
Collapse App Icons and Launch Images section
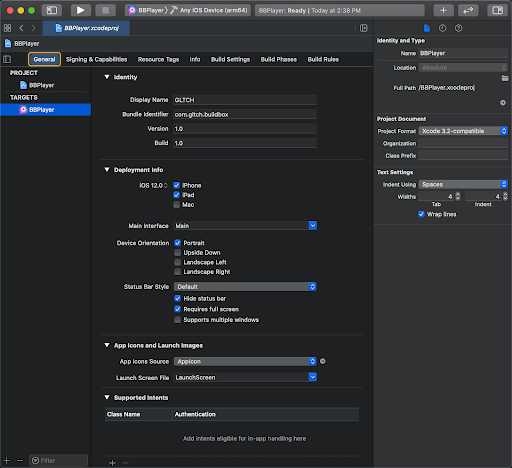click(x=107, y=345)
